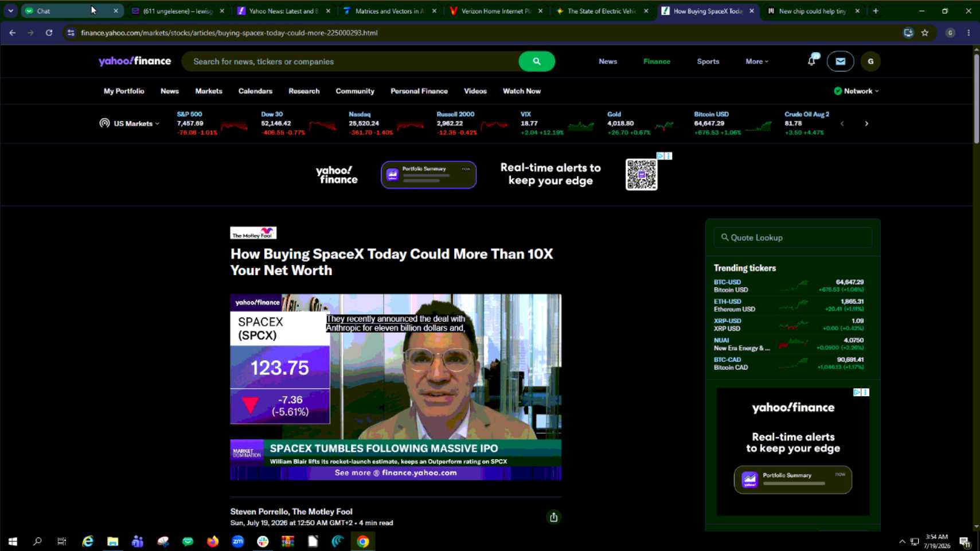
Task: View site information icon in address bar
Action: click(71, 33)
